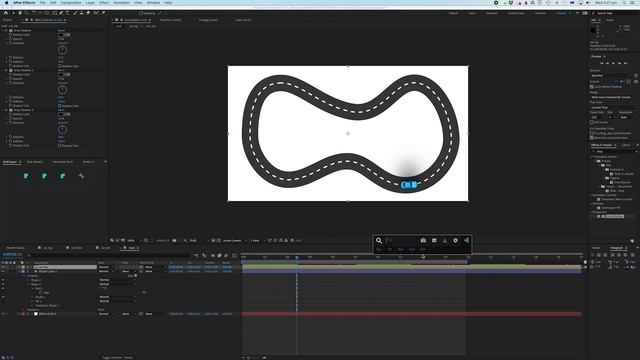Image resolution: width=640 pixels, height=360 pixels.
Task: Click the camera icon in floating toolbar
Action: 423,240
